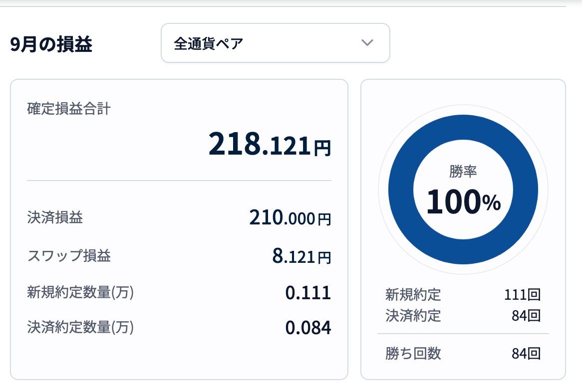Click the 111回 new order count
Screen dimensions: 582x392
[x=522, y=295]
